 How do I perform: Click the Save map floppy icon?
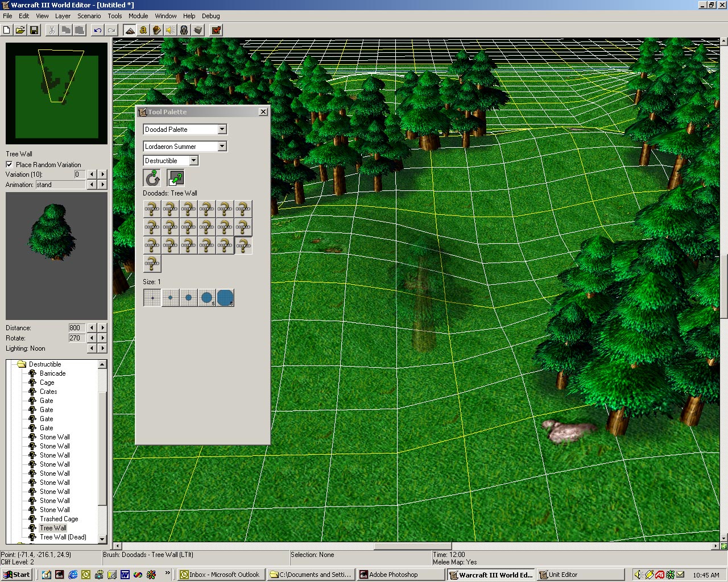coord(34,30)
